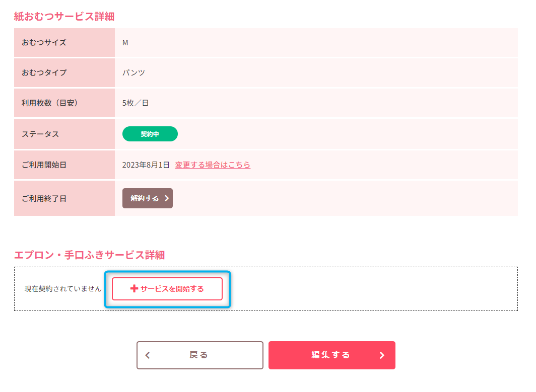Click the エプロン・手口ふきサービス詳細 heading

tap(89, 255)
